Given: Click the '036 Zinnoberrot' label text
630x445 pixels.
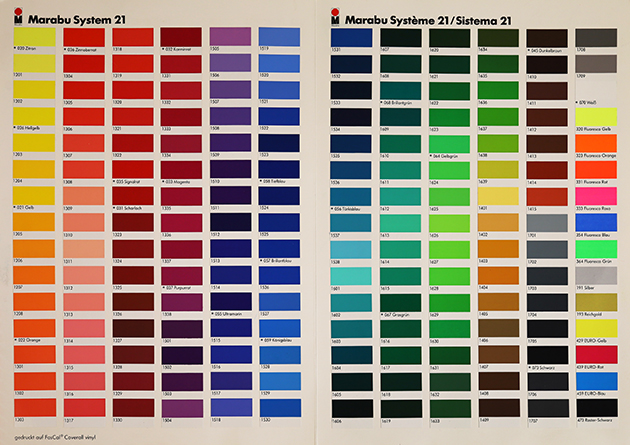Looking at the screenshot, I should coord(82,50).
